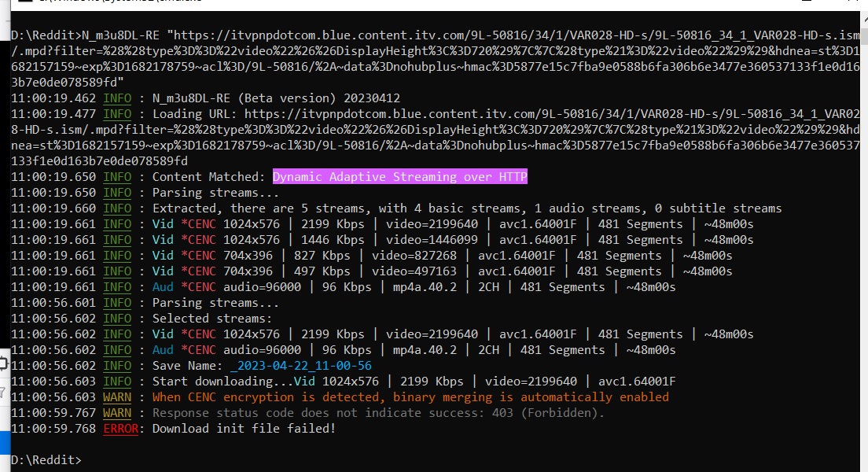Screen dimensions: 868x472
Task: Click the cyan Vid label after Start downloading
Action: [304, 382]
